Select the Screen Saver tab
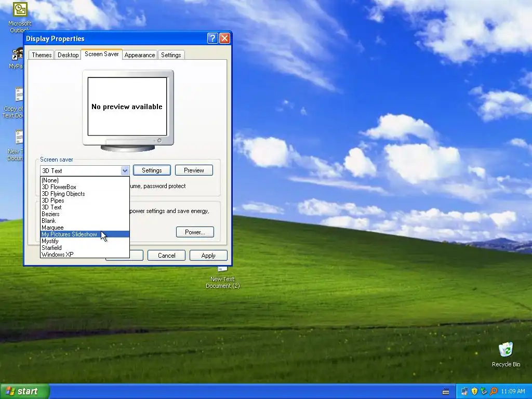Viewport: 532px width, 399px height. click(101, 54)
